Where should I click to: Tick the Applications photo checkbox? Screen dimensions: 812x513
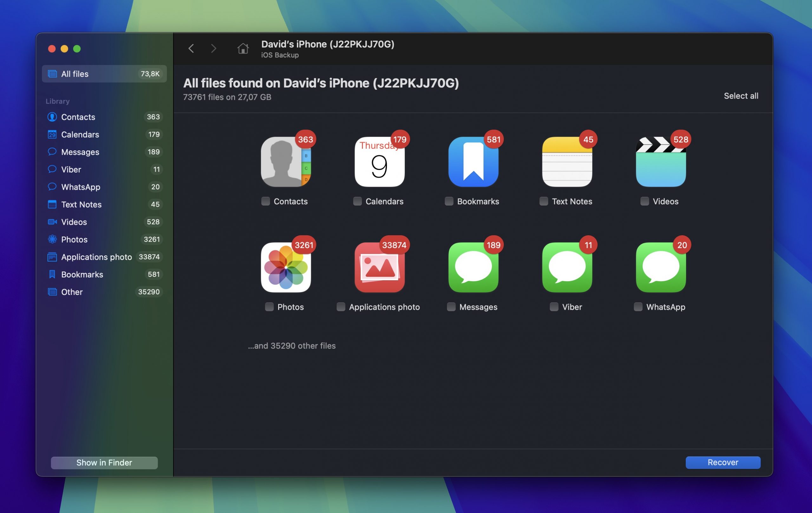tap(341, 307)
